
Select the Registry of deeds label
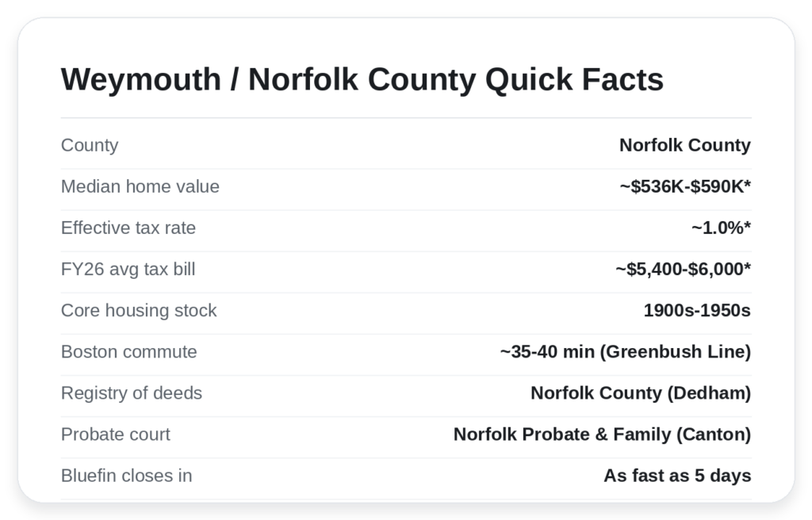tap(132, 393)
